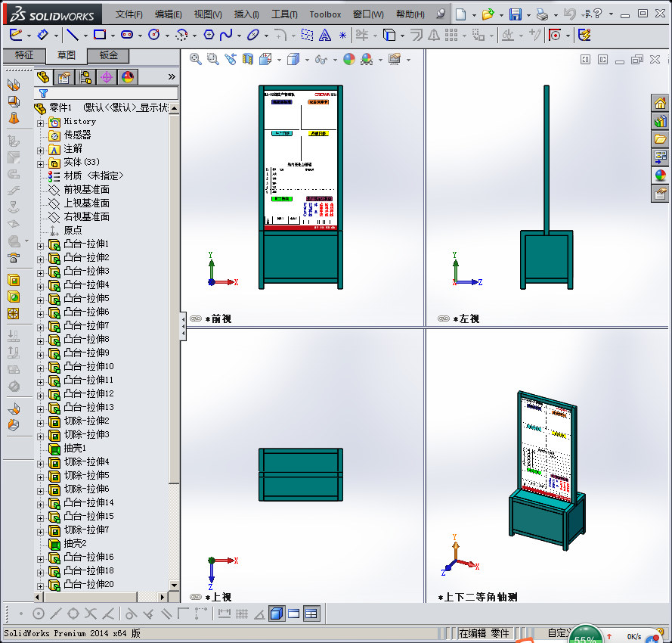Toggle the two view horizontal layout button
The width and height of the screenshot is (672, 643).
click(x=294, y=613)
